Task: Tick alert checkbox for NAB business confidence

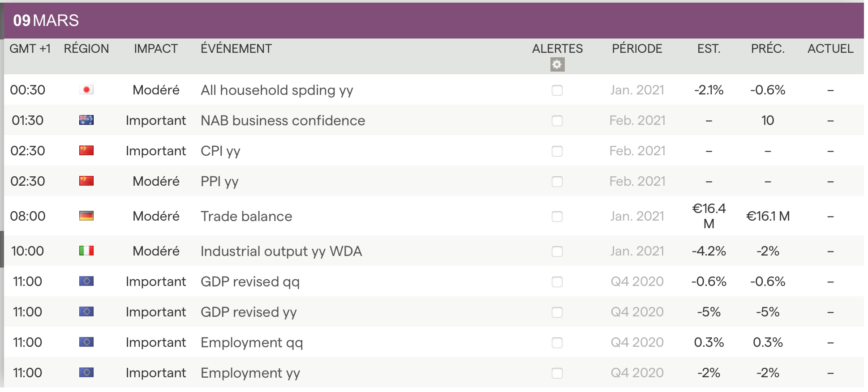Action: 557,121
